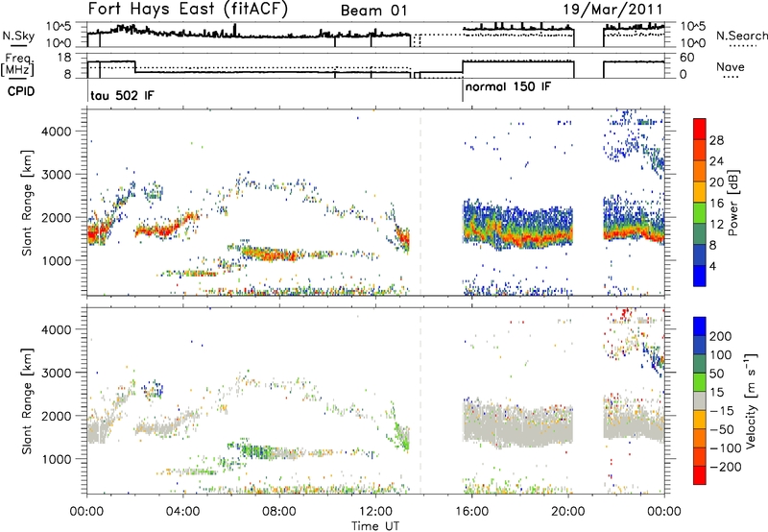The image size is (768, 532).
Task: Click the blue bottom of power color bar
Action: [700, 276]
